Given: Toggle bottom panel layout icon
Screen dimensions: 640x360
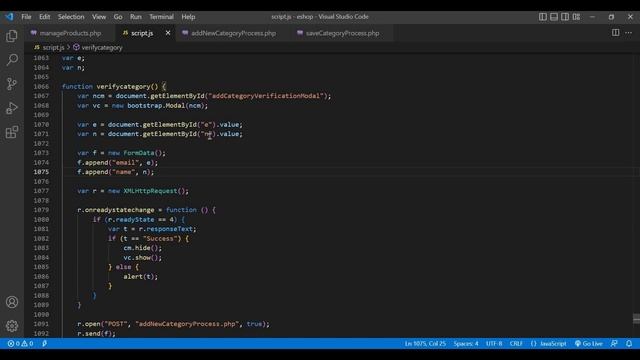Looking at the screenshot, I should point(553,17).
